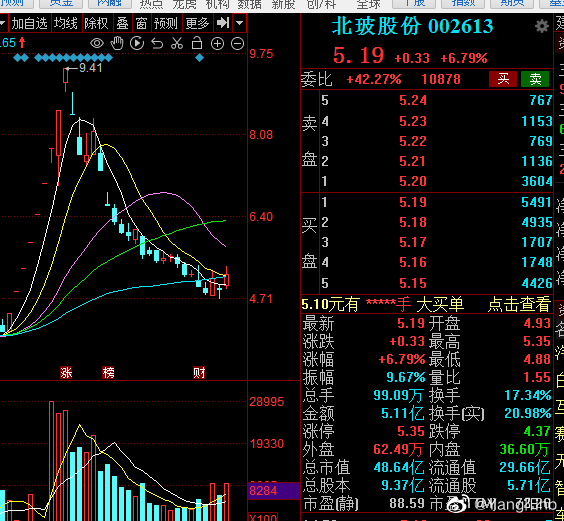The height and width of the screenshot is (521, 564).
Task: Click the 财 marker under the chart
Action: (x=199, y=373)
